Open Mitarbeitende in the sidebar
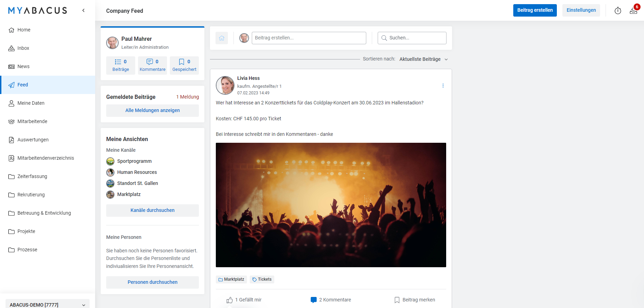 coord(47,121)
